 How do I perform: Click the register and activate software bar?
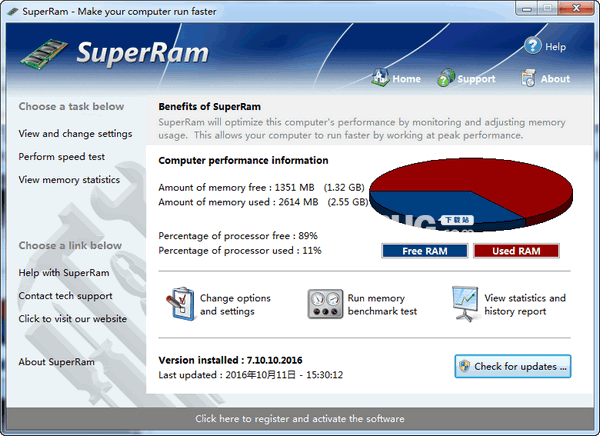click(x=300, y=418)
